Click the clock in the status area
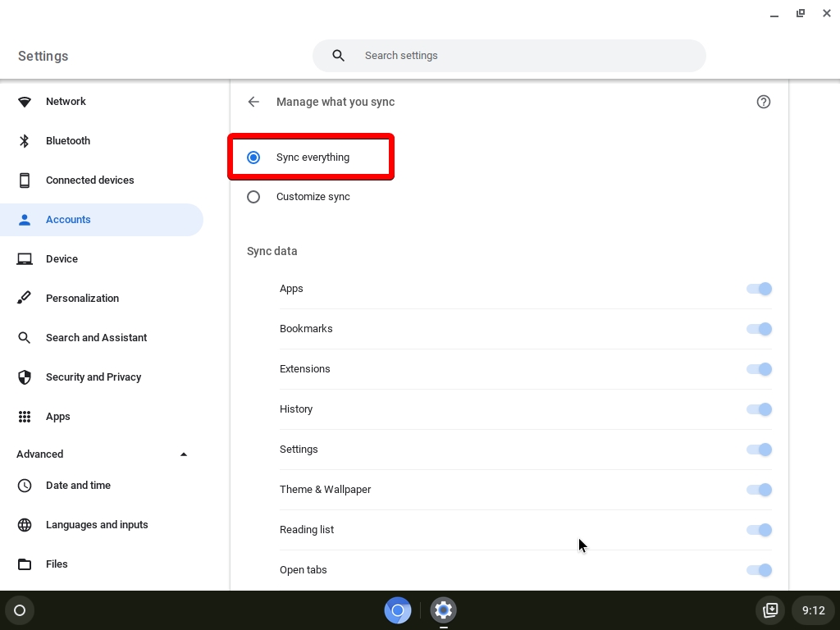840x630 pixels. (813, 610)
